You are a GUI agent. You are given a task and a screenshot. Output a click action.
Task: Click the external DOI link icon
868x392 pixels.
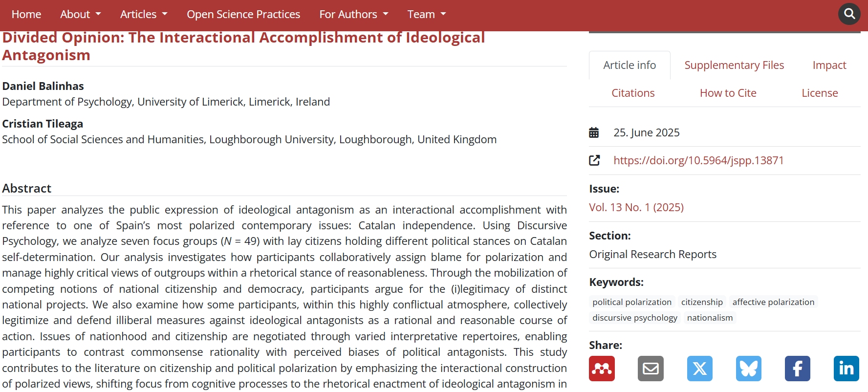594,160
